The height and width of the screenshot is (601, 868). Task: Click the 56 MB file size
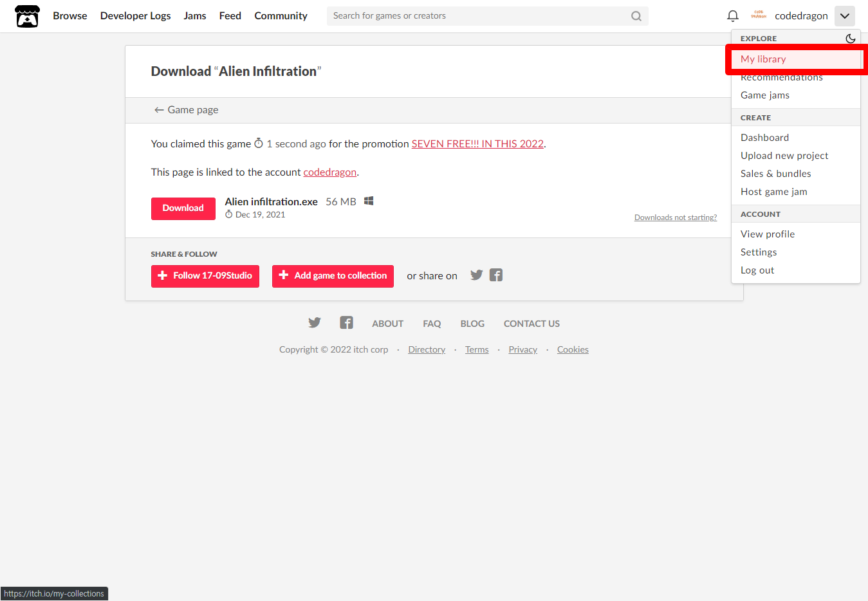[341, 201]
